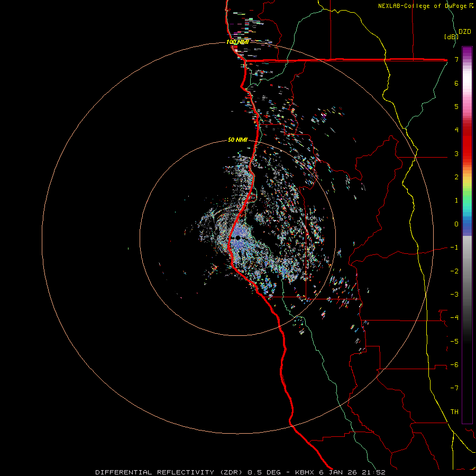Click the 4 value on color scale
The image size is (476, 476).
(x=456, y=130)
